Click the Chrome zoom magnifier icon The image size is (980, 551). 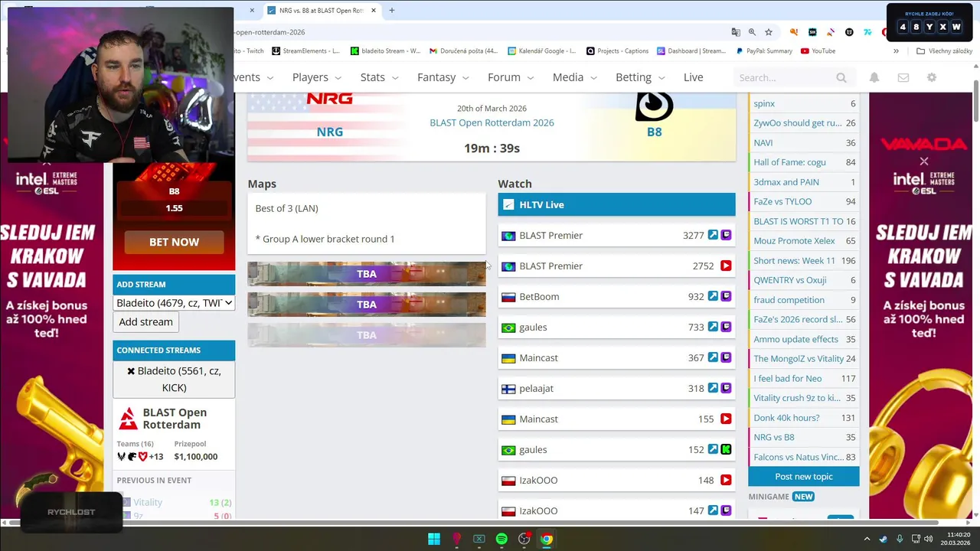(752, 32)
